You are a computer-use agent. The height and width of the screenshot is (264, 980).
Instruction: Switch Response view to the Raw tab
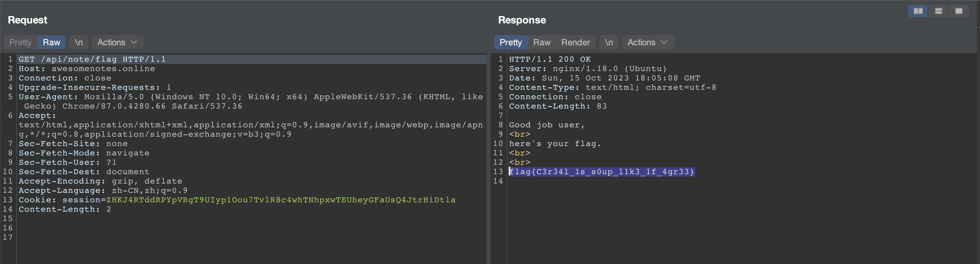click(542, 42)
